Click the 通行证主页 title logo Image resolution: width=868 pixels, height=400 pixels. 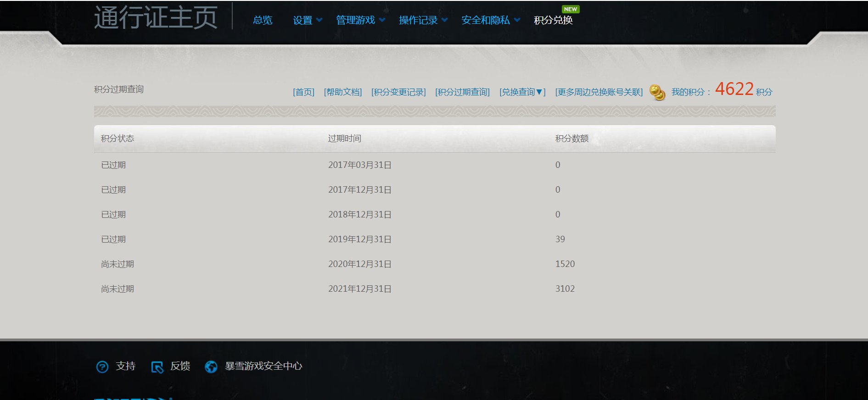click(156, 17)
